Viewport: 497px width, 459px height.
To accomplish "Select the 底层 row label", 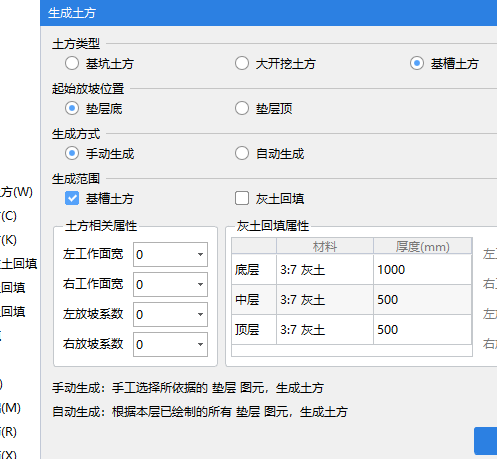I will pyautogui.click(x=254, y=270).
